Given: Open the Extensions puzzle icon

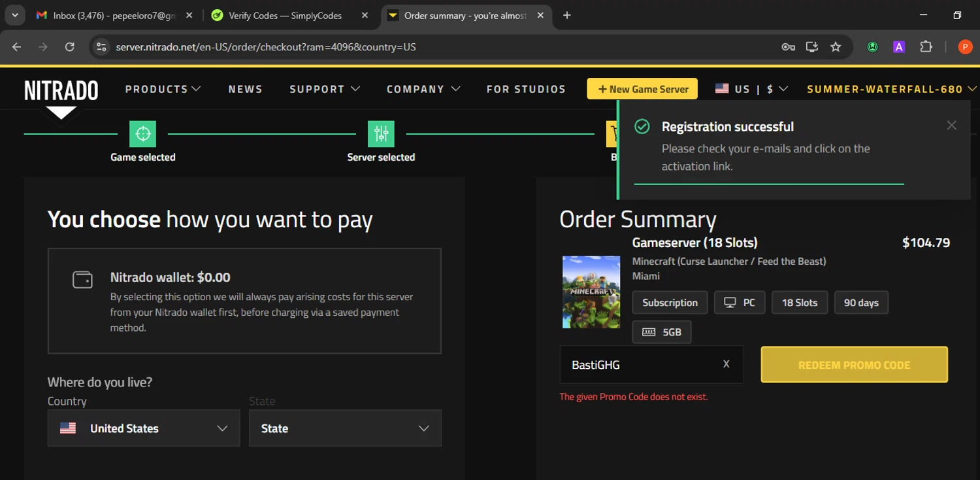Looking at the screenshot, I should [x=926, y=47].
